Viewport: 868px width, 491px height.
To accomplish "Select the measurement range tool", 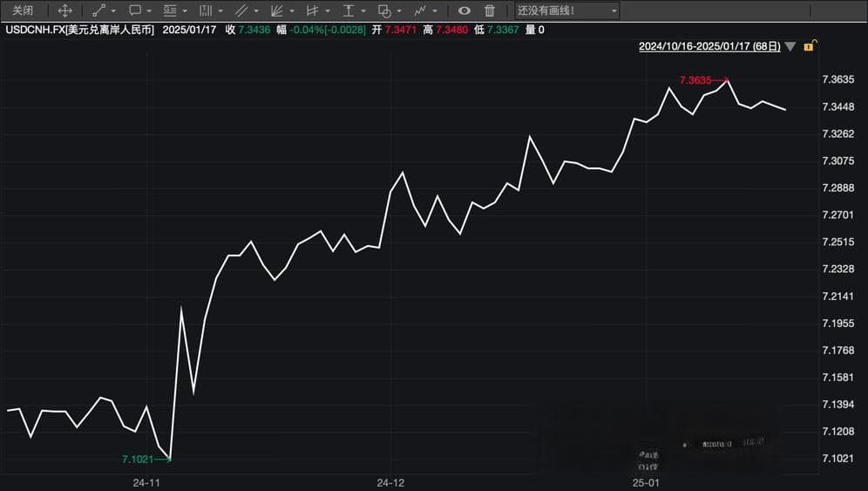I will 349,10.
